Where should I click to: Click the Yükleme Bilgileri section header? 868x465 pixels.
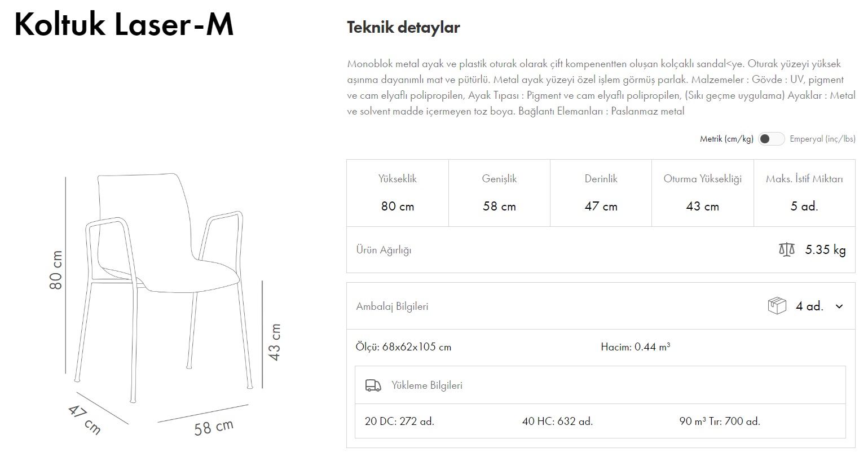point(426,385)
